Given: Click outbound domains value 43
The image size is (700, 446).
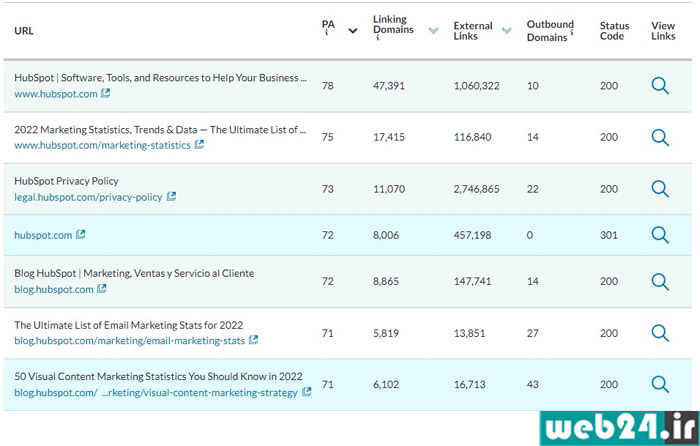Looking at the screenshot, I should point(533,384).
